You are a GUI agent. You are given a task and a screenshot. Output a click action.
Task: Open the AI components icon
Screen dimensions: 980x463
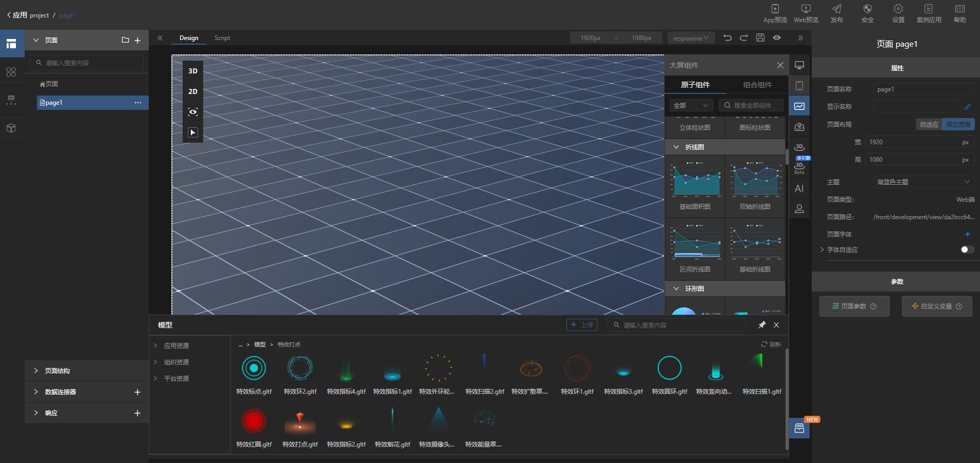(x=799, y=188)
